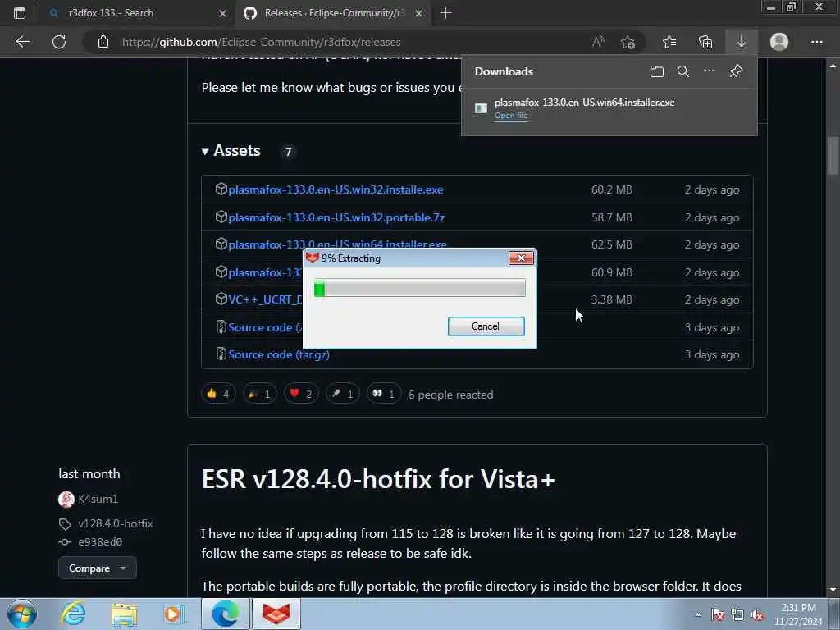Open Edge Settings and more menu

click(x=816, y=42)
